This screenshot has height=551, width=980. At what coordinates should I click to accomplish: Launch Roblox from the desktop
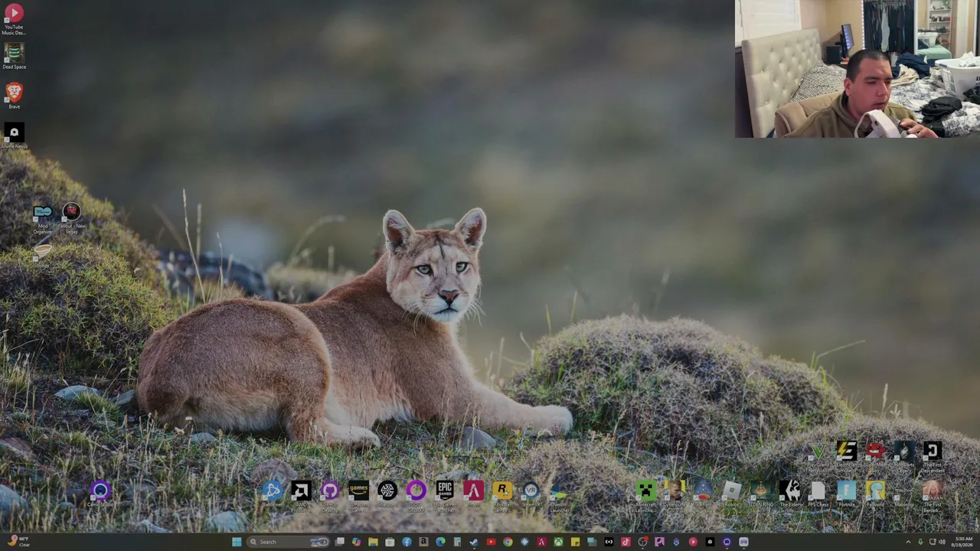[x=732, y=494]
